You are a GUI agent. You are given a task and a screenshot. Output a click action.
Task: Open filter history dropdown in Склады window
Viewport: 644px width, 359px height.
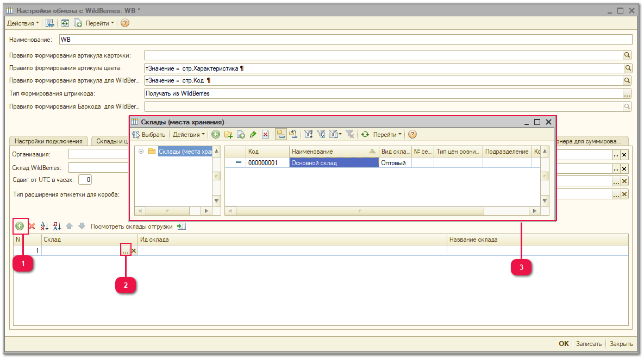tap(335, 134)
